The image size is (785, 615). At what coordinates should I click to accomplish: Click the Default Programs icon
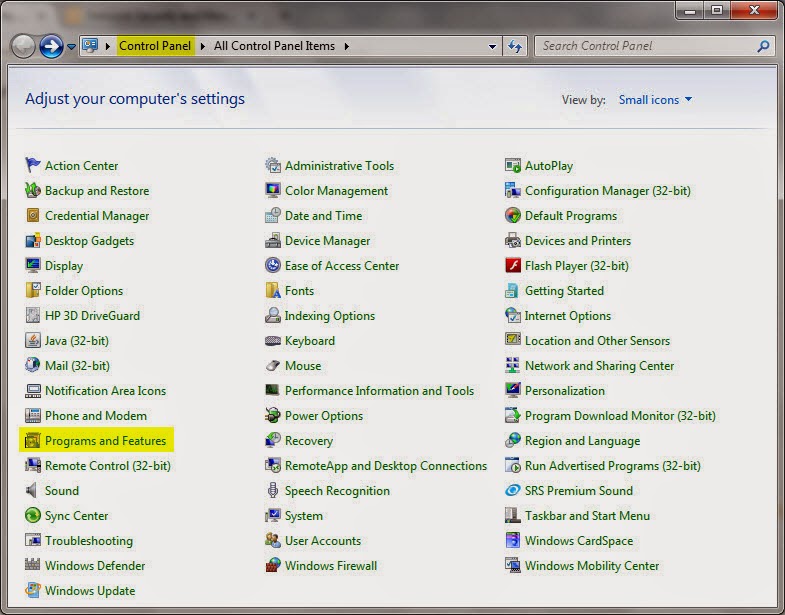(513, 215)
